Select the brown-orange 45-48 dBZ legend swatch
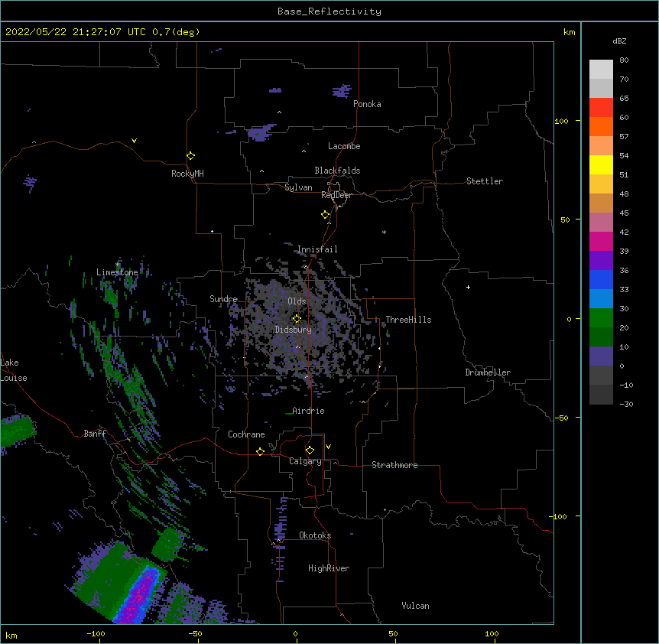659x644 pixels. pyautogui.click(x=601, y=203)
